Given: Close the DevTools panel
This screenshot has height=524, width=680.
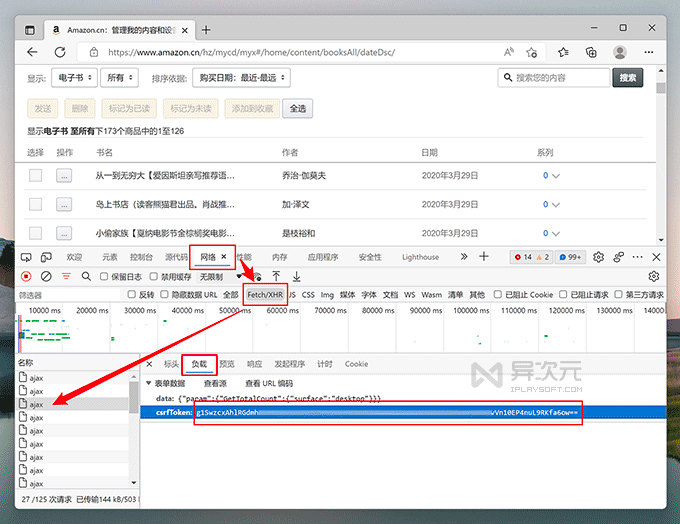Looking at the screenshot, I should click(657, 257).
